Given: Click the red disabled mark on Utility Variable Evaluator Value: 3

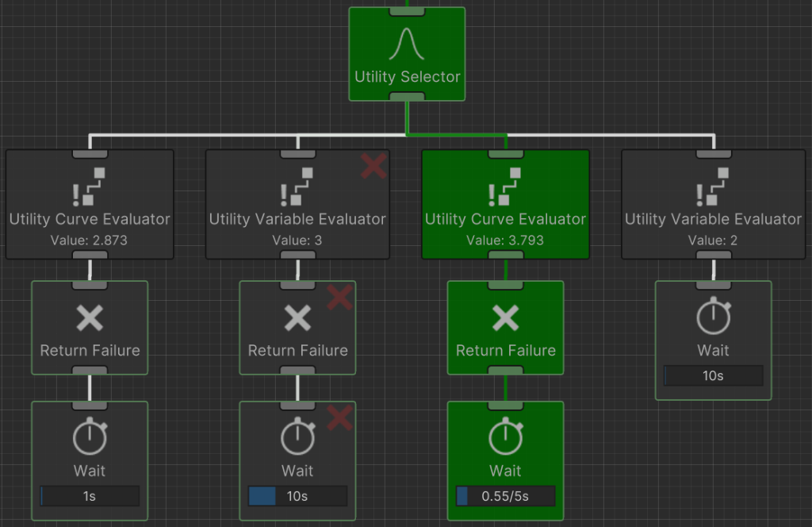Looking at the screenshot, I should 373,167.
